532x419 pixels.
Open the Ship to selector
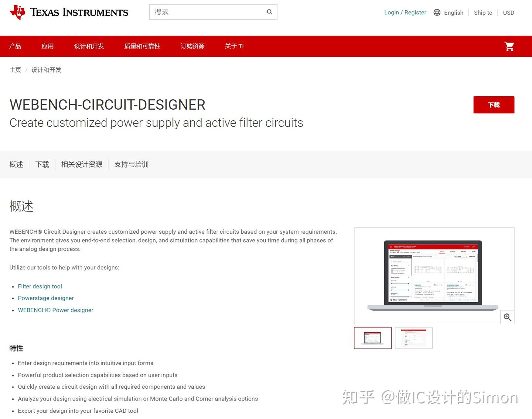(x=483, y=13)
